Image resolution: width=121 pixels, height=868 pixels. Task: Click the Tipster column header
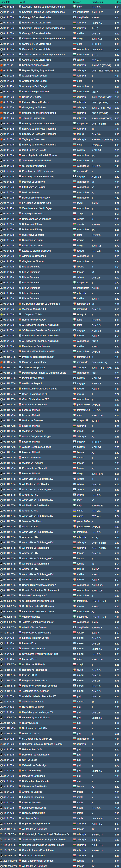point(77,2)
